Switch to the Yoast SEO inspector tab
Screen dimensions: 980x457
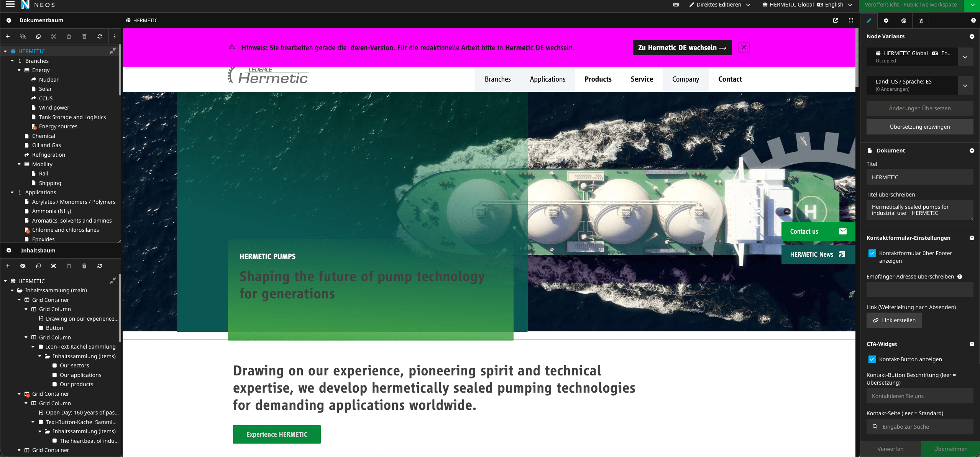pyautogui.click(x=921, y=21)
